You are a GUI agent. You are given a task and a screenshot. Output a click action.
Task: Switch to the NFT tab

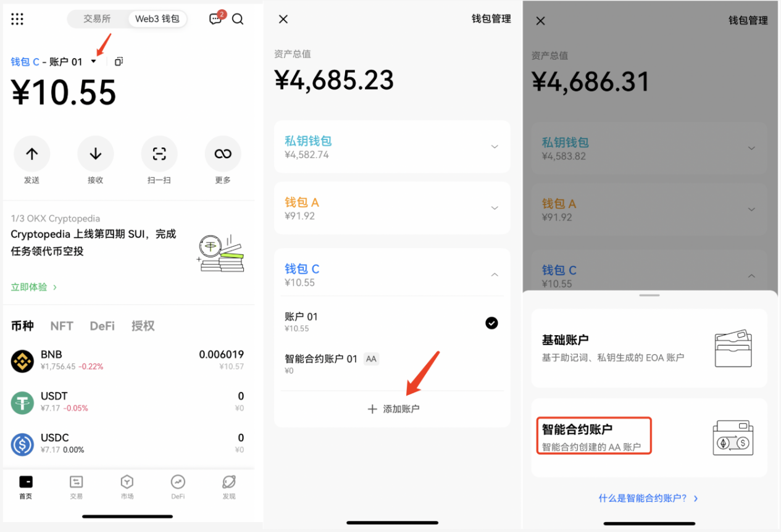coord(61,326)
